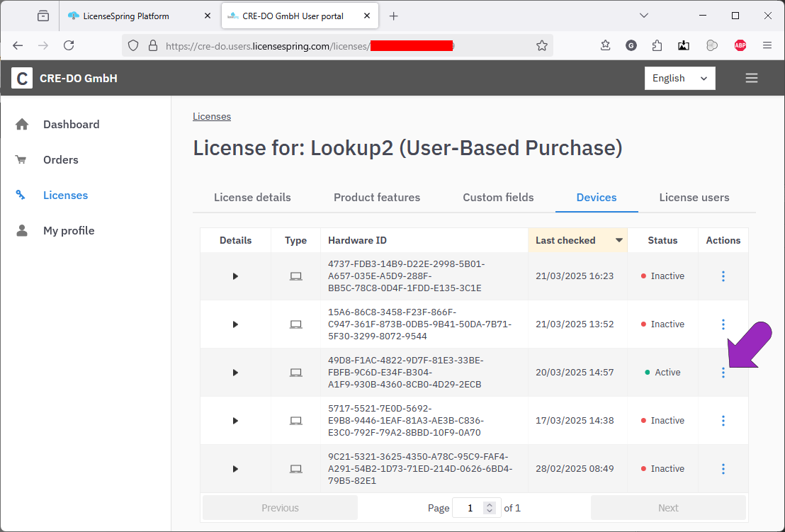Click the Next page button
Screen dimensions: 785x532
[x=668, y=508]
